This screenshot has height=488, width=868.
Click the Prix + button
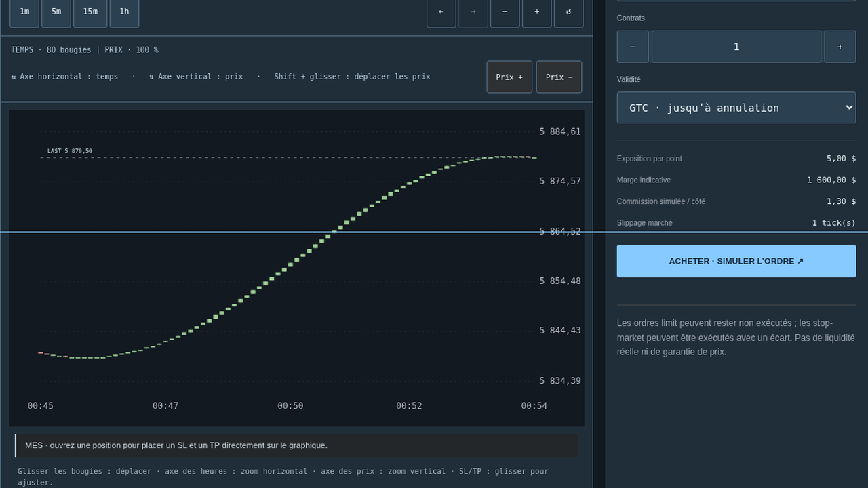pos(509,77)
